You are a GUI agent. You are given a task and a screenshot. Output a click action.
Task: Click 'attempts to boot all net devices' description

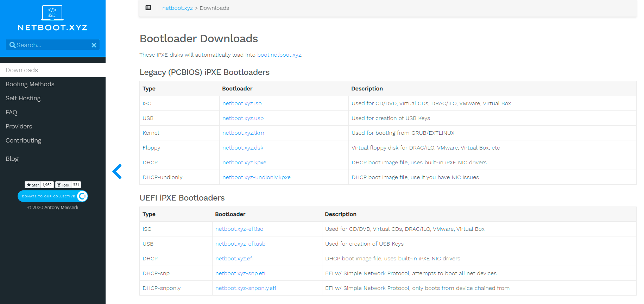pos(454,273)
